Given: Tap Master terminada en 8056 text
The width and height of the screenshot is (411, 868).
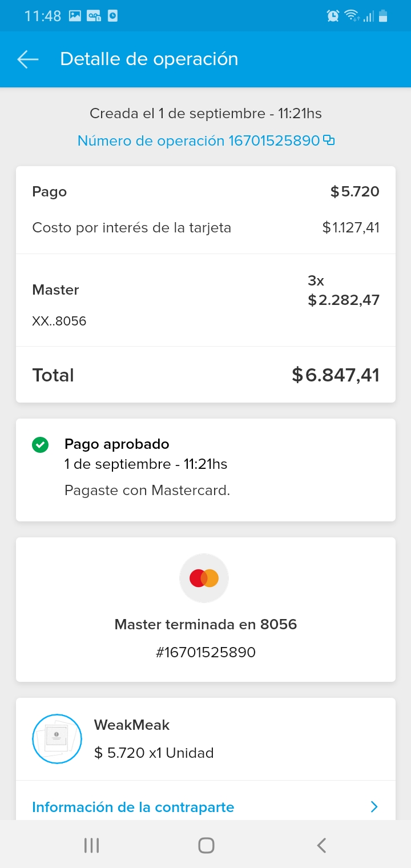Looking at the screenshot, I should (x=205, y=624).
